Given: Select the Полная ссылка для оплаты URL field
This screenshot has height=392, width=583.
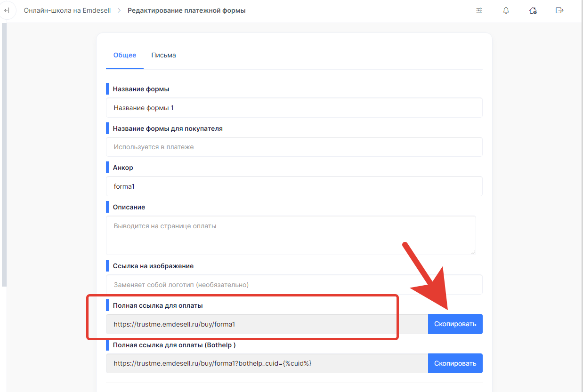Looking at the screenshot, I should click(x=267, y=324).
